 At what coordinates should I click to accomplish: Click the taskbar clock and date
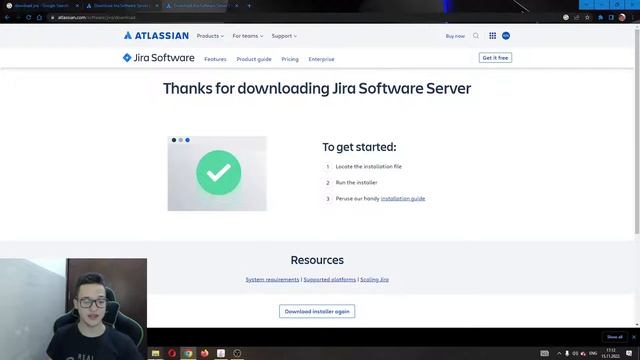click(611, 353)
